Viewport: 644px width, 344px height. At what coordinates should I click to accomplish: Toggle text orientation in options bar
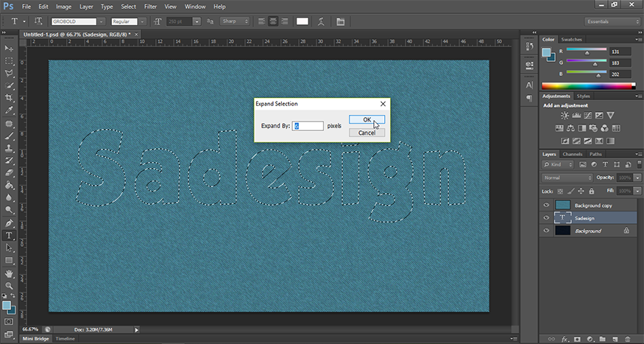(x=38, y=21)
